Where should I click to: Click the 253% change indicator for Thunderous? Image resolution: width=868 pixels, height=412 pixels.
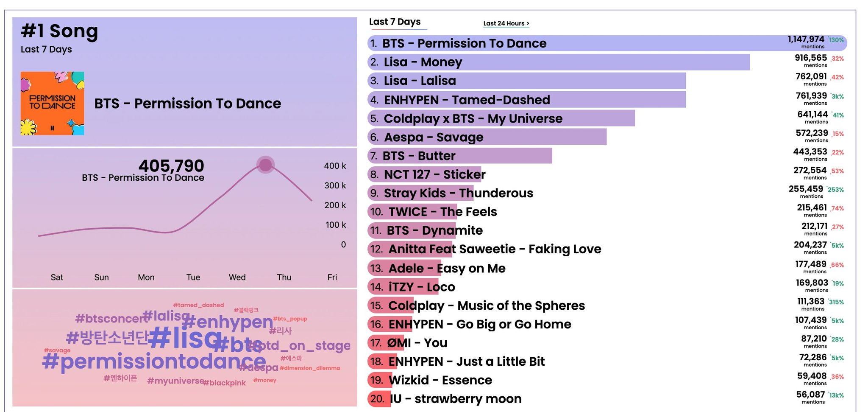(835, 190)
